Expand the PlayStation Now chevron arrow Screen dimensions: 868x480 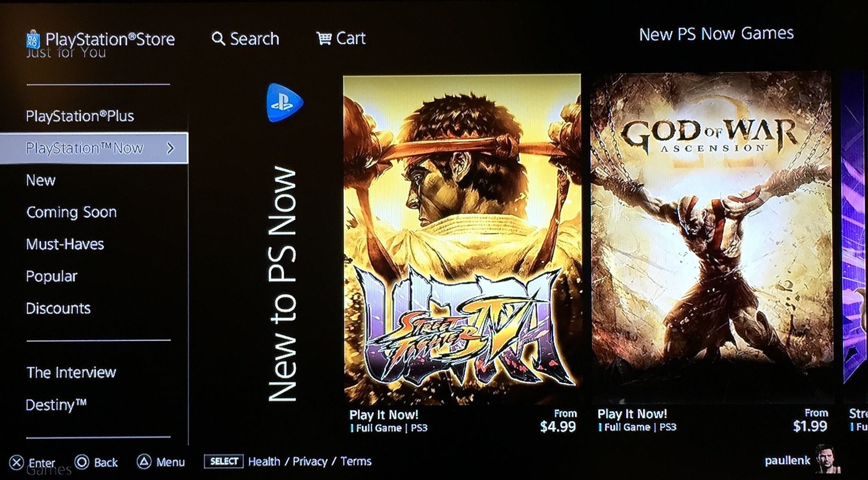pos(170,148)
